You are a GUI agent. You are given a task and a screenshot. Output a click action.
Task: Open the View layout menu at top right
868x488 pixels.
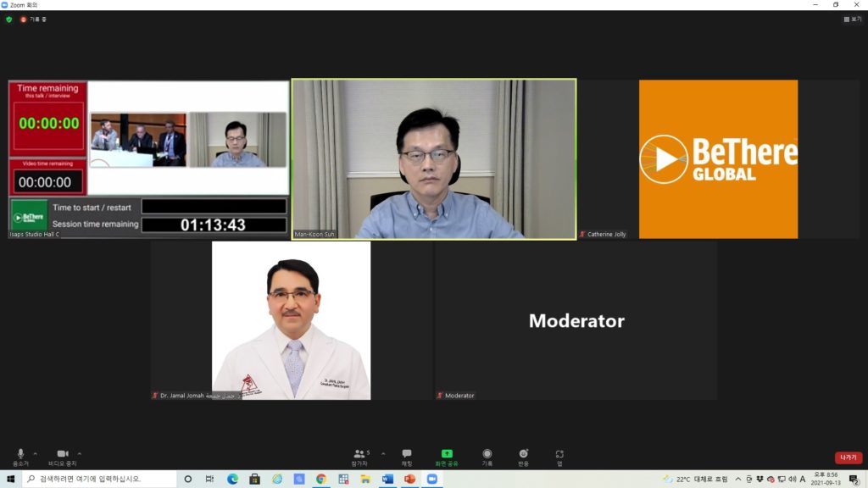pyautogui.click(x=852, y=19)
